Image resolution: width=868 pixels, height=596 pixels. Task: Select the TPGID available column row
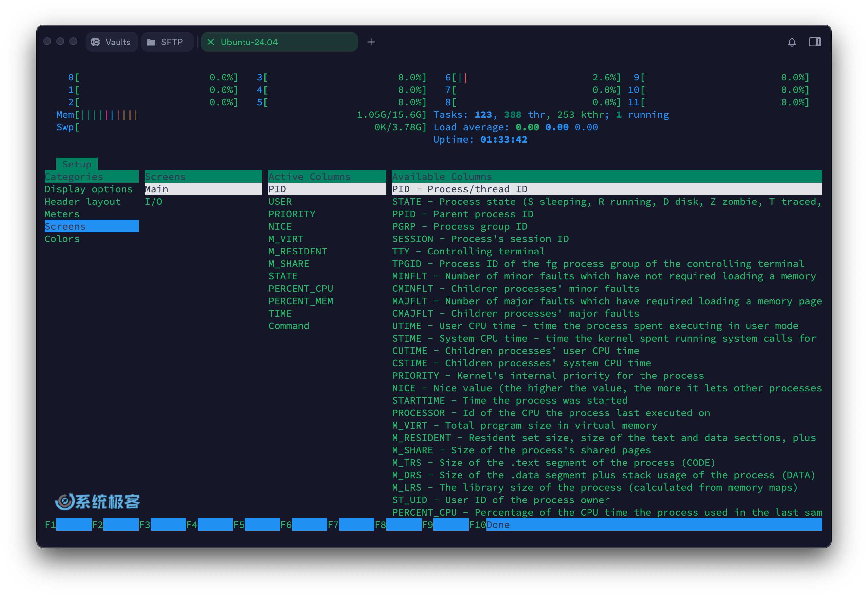[x=607, y=264]
